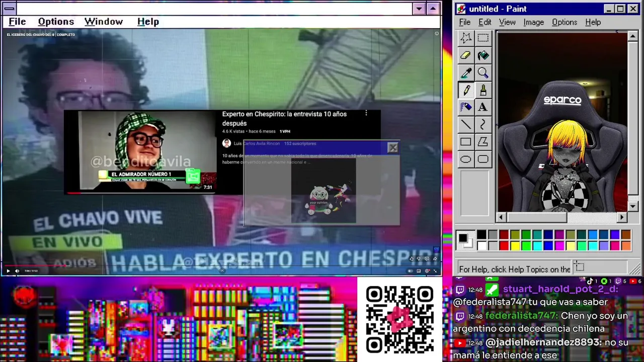Choose the Line tool in Paint
This screenshot has height=362, width=644.
[466, 125]
